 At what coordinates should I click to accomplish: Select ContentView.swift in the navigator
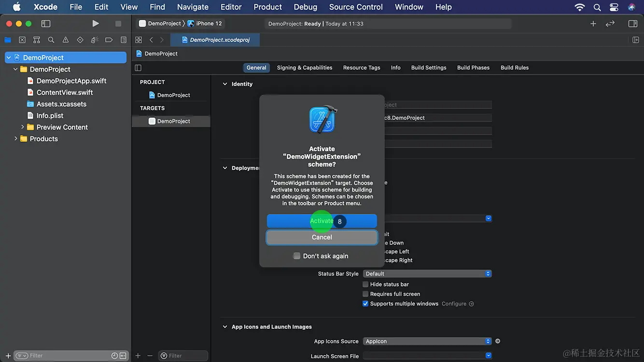click(x=65, y=92)
